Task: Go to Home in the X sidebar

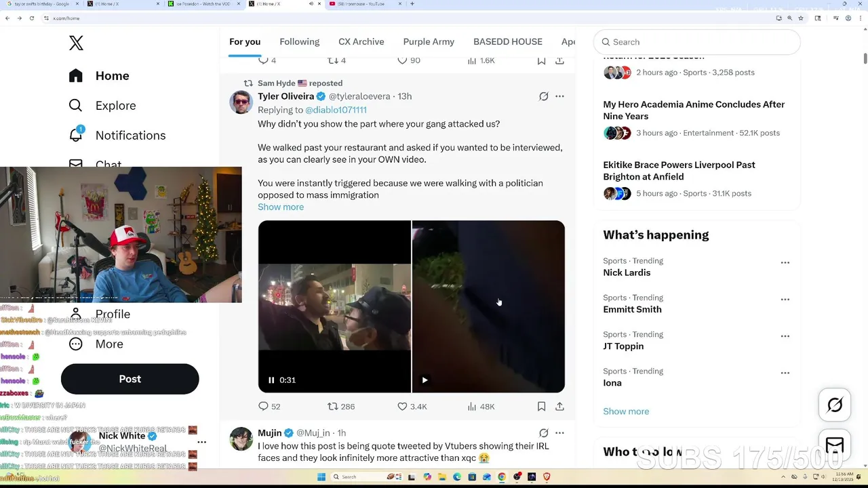Action: tap(99, 76)
